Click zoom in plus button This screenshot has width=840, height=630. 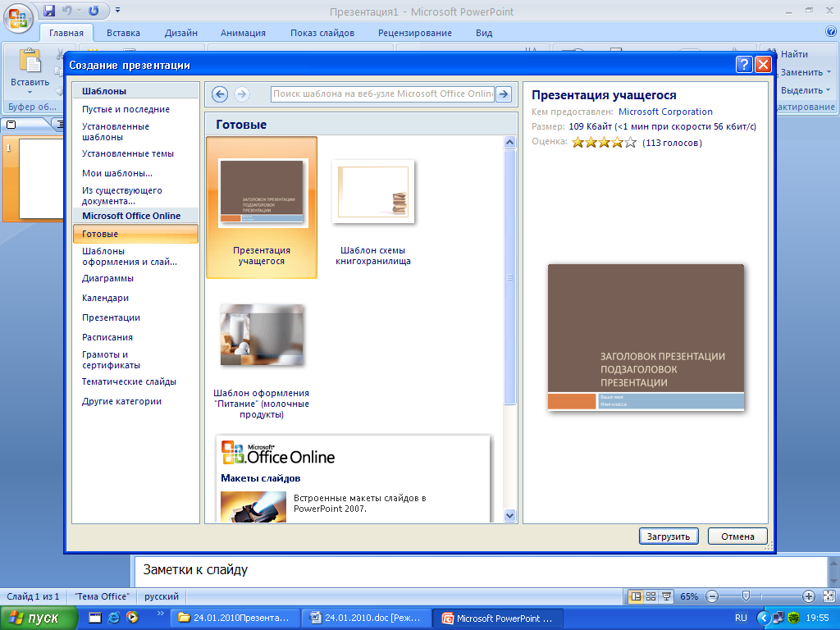[808, 596]
